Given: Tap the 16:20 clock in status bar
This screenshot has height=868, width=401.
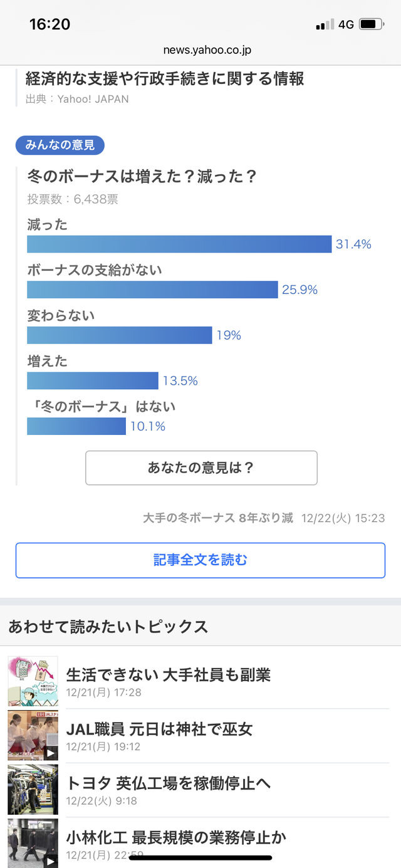Looking at the screenshot, I should [x=49, y=24].
